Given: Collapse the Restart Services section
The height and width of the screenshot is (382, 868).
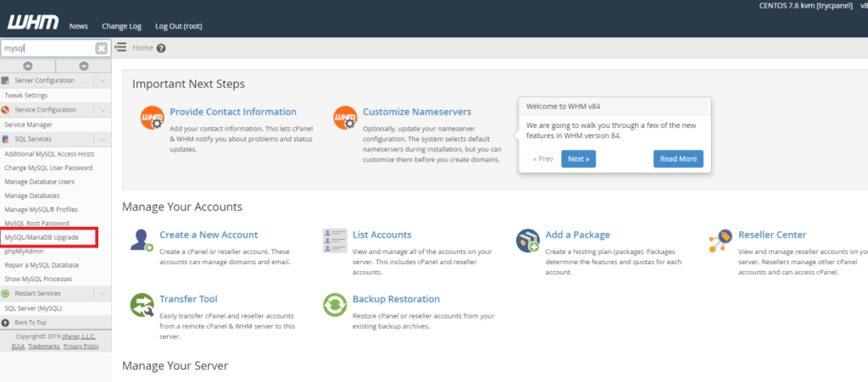Looking at the screenshot, I should click(x=102, y=293).
